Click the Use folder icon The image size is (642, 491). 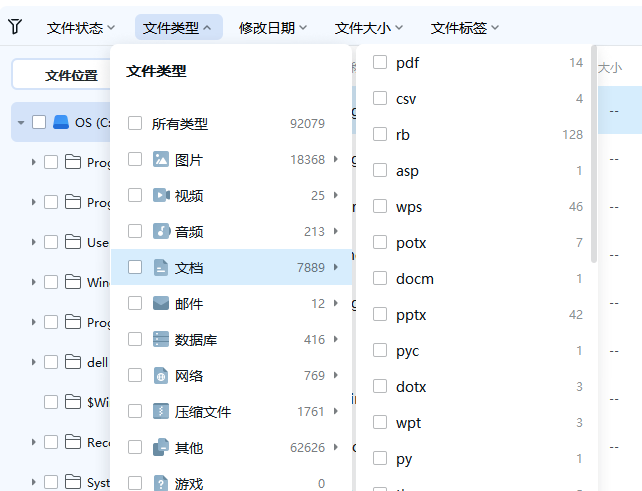pos(73,242)
